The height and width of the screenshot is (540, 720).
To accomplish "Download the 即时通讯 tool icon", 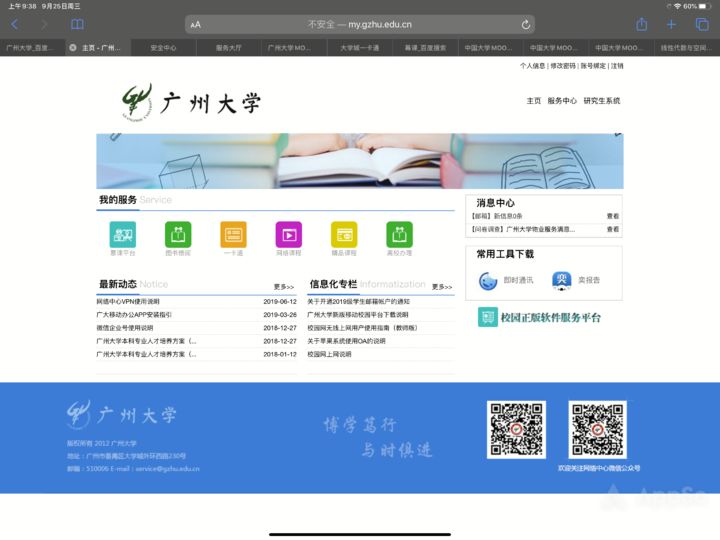I will [x=488, y=281].
